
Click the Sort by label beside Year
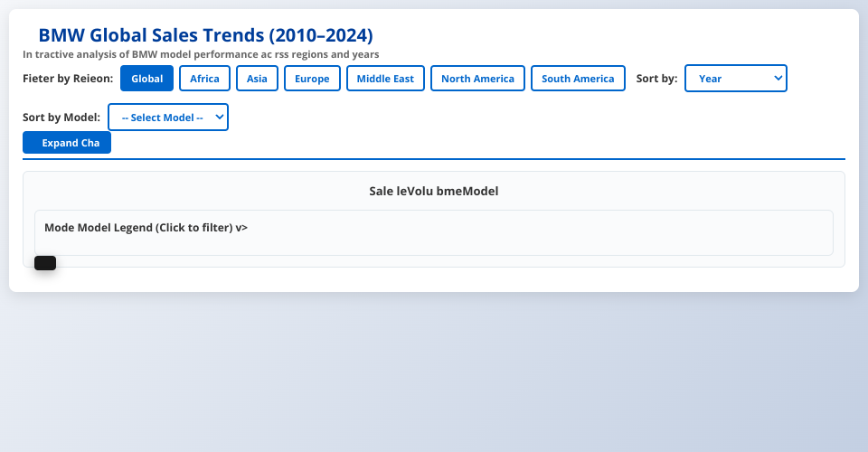coord(656,79)
